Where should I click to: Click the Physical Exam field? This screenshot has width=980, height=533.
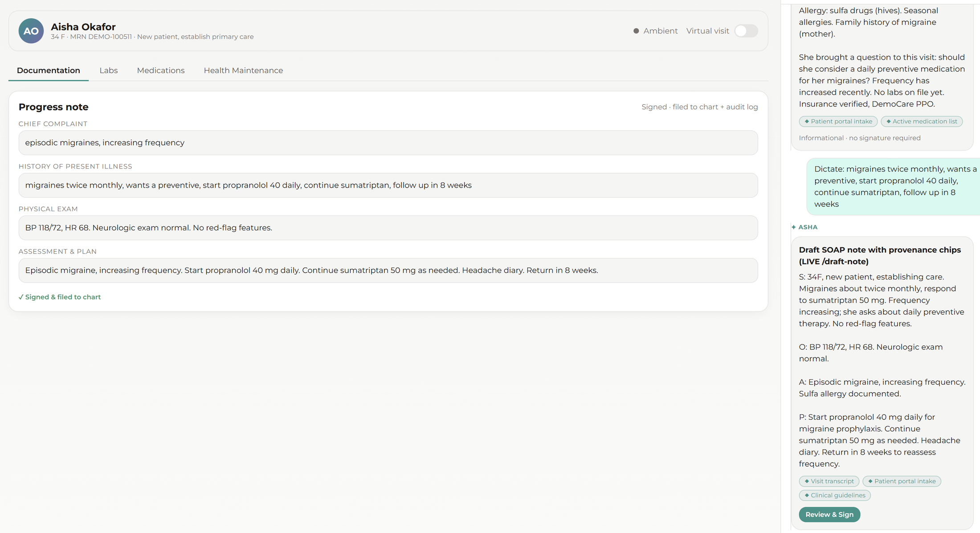tap(388, 228)
